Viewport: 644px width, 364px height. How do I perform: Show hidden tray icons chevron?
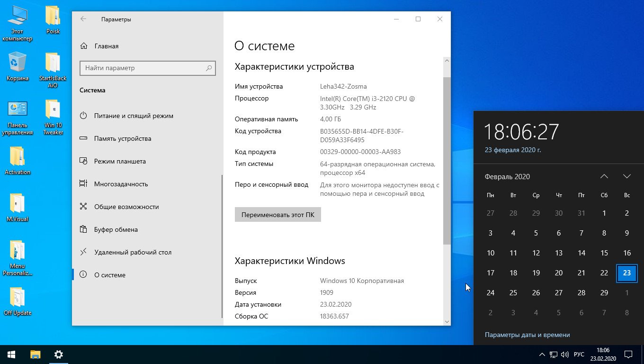tap(542, 355)
